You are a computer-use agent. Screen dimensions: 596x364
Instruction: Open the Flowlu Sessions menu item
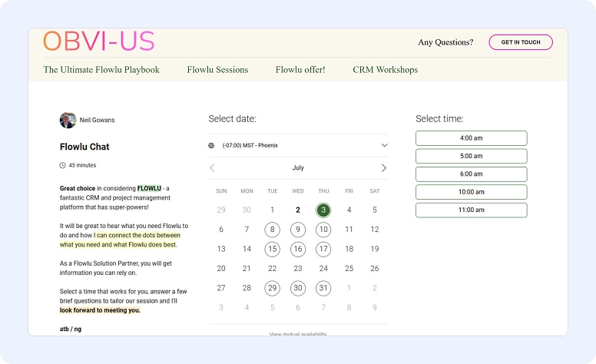(217, 70)
